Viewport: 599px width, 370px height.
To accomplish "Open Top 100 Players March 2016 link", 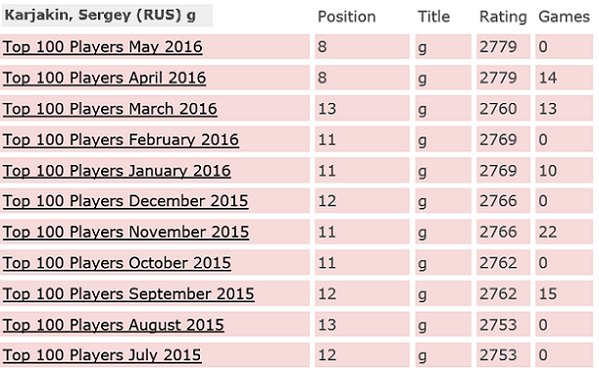I will 110,109.
